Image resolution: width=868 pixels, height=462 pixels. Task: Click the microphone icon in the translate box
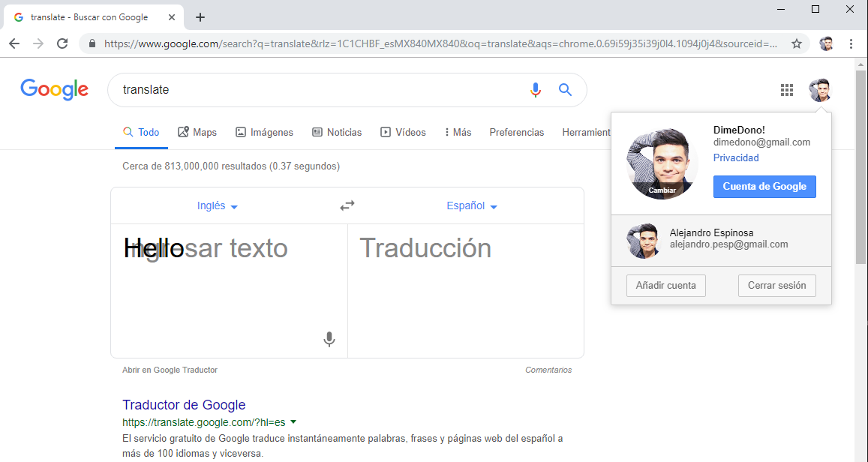329,339
